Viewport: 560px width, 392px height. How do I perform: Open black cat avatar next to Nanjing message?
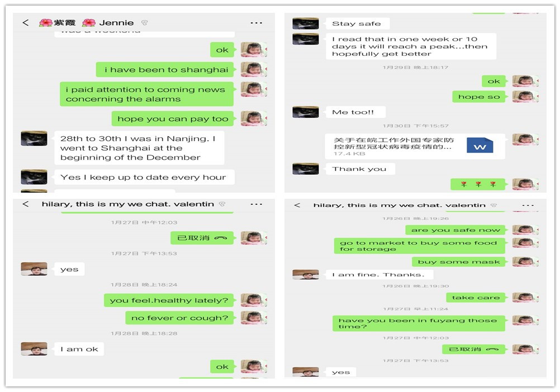(x=34, y=138)
